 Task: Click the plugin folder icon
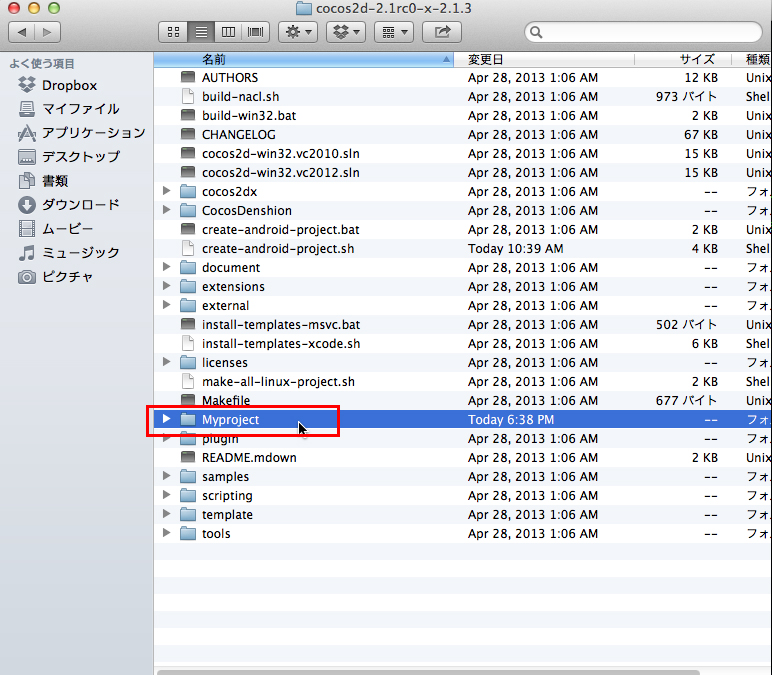tap(188, 438)
